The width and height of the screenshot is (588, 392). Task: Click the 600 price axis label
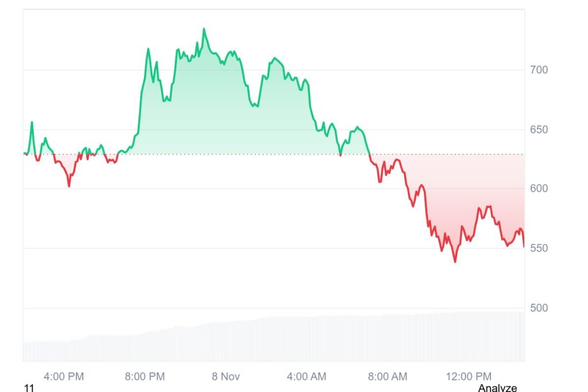pos(540,189)
